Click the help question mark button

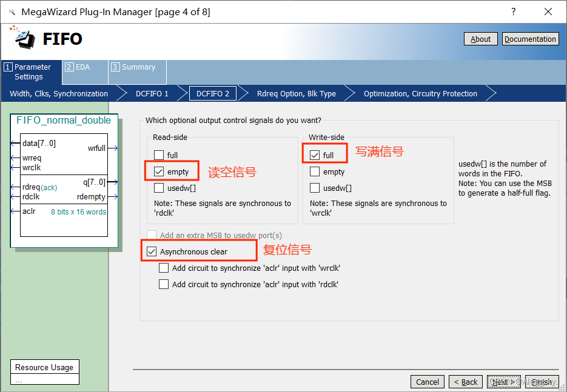pos(514,12)
